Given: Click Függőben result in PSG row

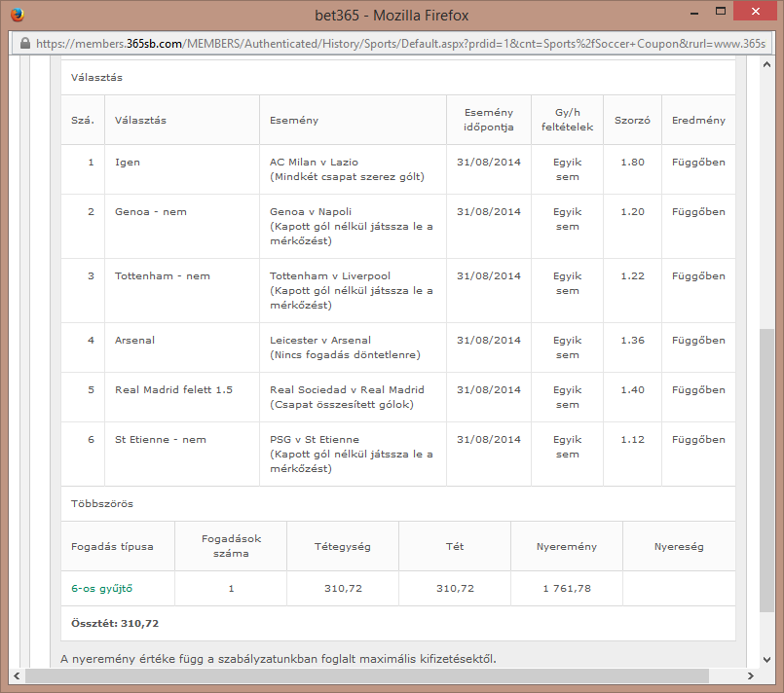Looking at the screenshot, I should click(698, 440).
